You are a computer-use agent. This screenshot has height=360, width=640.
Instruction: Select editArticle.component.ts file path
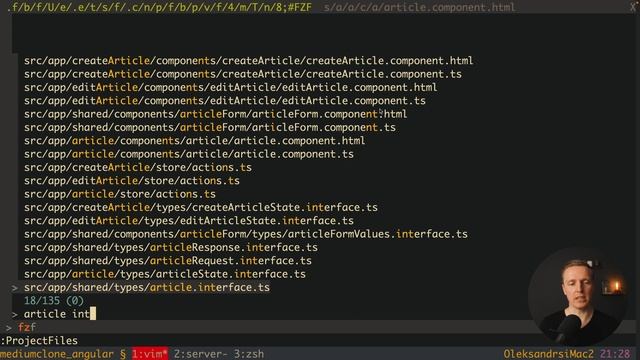click(224, 101)
